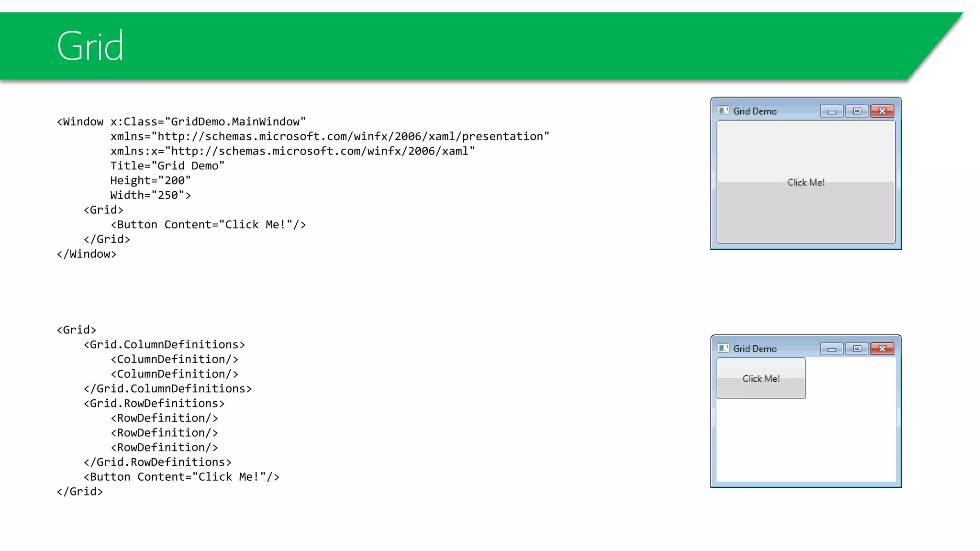Viewport: 980px width, 551px height.
Task: Click the 'xmlns:x=' schema code line
Action: pyautogui.click(x=293, y=151)
